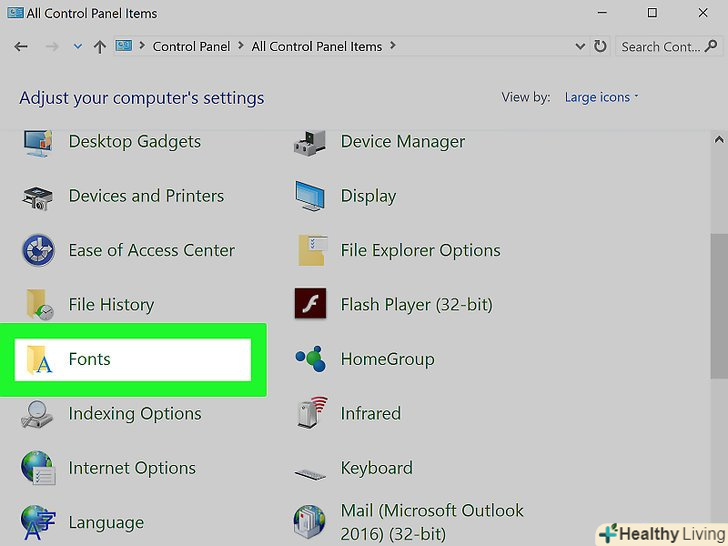
Task: Open the Fonts folder icon
Action: coord(39,360)
